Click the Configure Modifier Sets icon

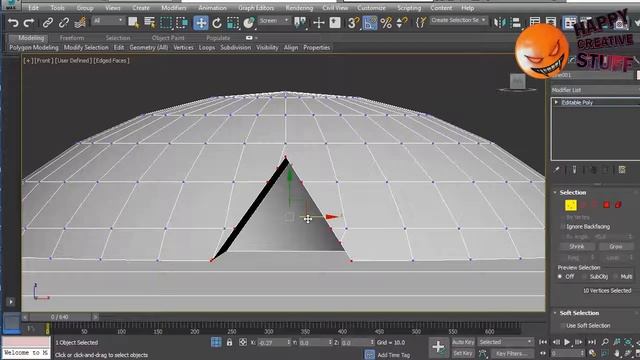point(622,169)
